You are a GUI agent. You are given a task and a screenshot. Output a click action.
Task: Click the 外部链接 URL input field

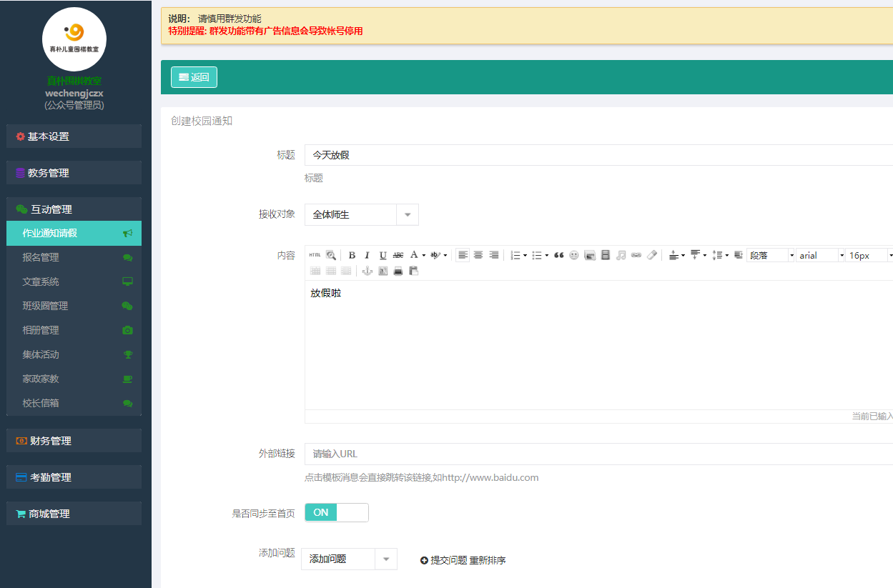point(598,454)
